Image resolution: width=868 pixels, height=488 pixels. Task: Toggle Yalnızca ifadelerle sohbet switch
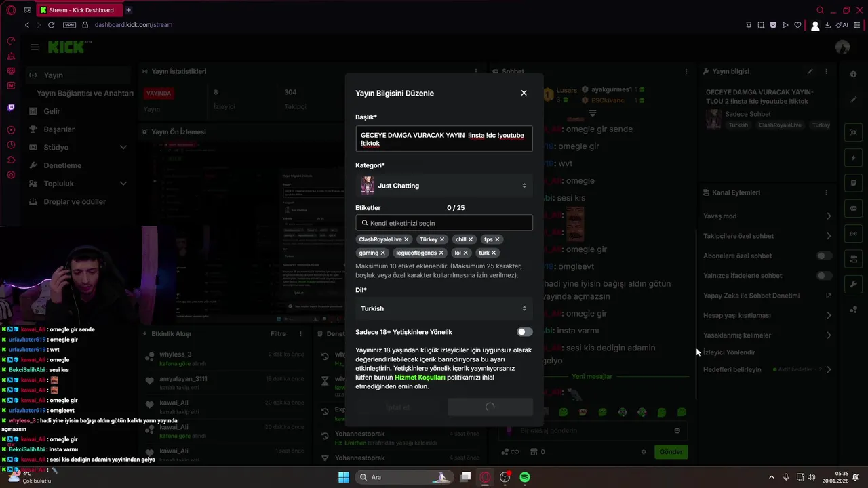click(824, 276)
